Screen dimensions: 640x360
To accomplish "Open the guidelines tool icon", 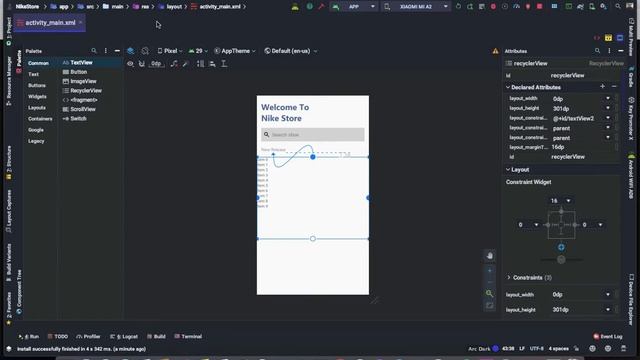I will (x=224, y=64).
